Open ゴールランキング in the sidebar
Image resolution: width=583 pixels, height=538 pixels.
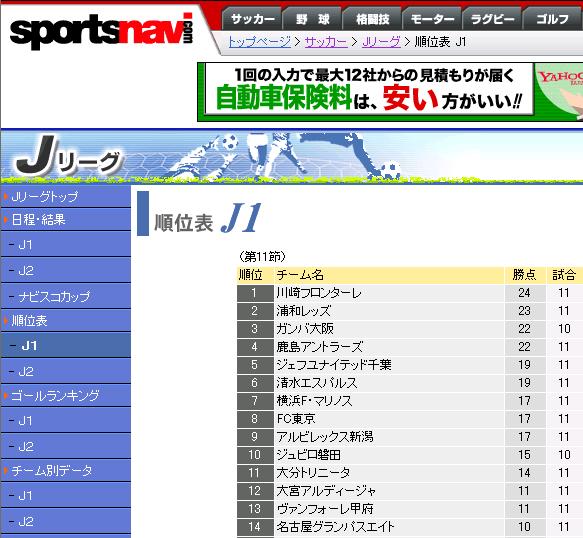pyautogui.click(x=55, y=395)
